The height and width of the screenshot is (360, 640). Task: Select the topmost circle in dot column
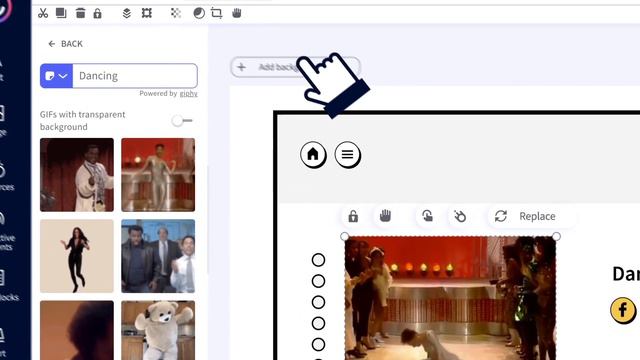[x=318, y=260]
